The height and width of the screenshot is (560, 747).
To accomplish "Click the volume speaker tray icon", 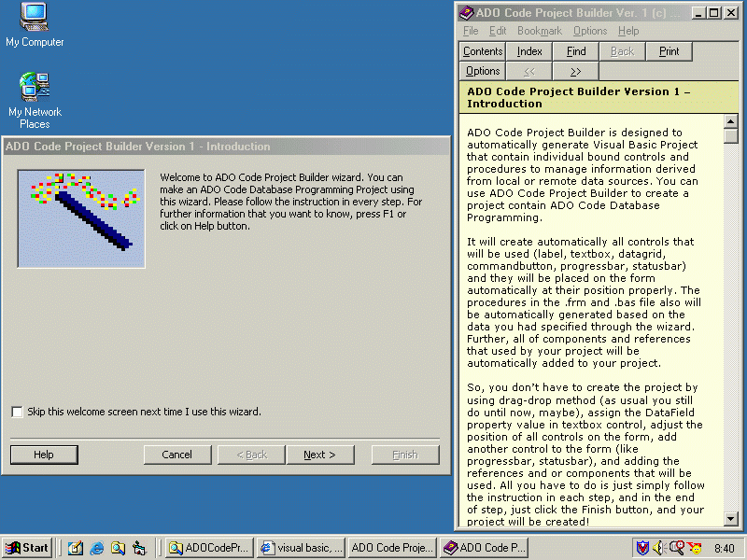I will [658, 548].
